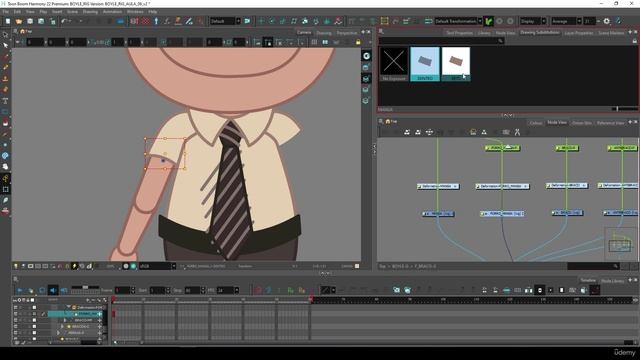Select the Rigging tool in the left toolbar

point(5,178)
